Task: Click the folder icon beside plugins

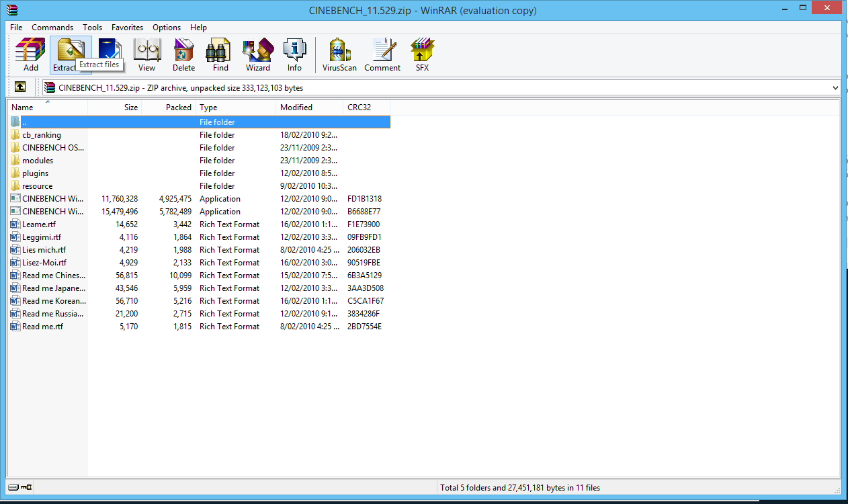Action: 15,173
